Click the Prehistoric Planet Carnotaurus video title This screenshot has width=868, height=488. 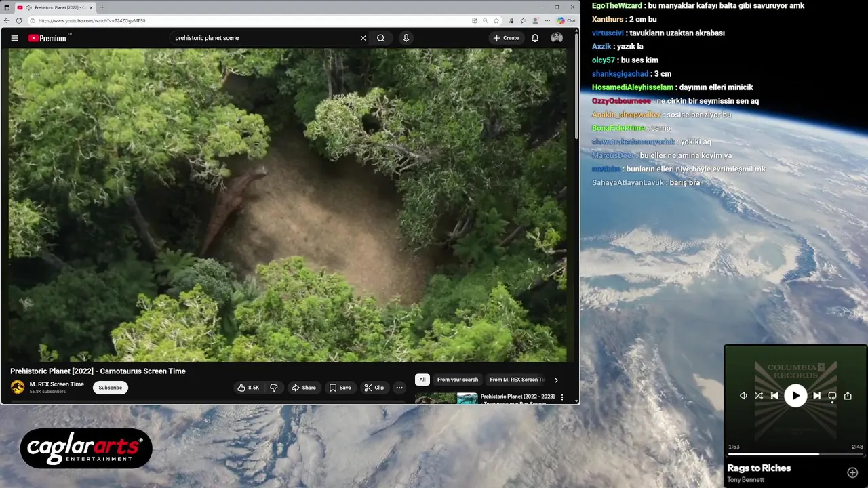[x=98, y=371]
